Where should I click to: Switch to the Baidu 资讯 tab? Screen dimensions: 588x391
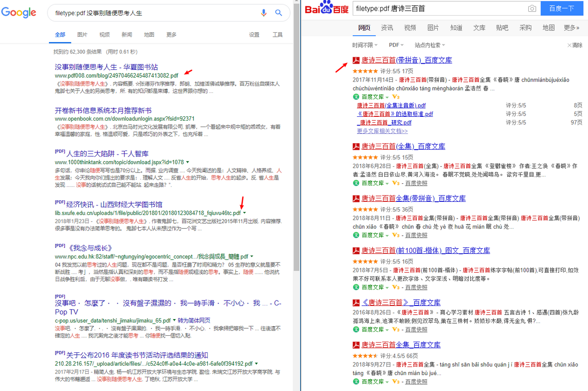point(387,28)
